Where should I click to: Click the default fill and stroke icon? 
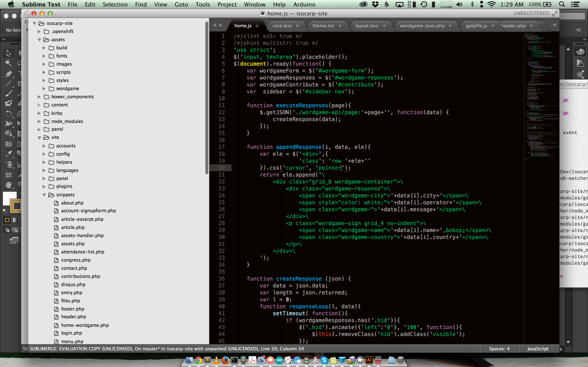(5, 211)
